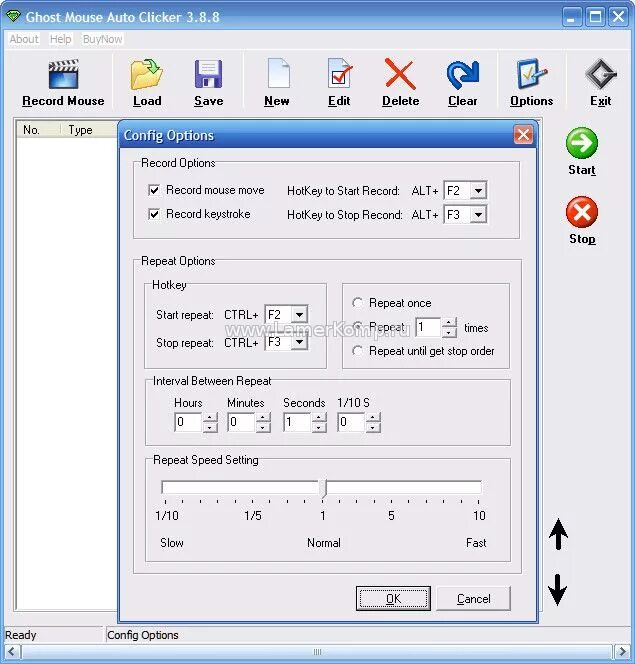Open the BuyNow menu

pos(102,39)
